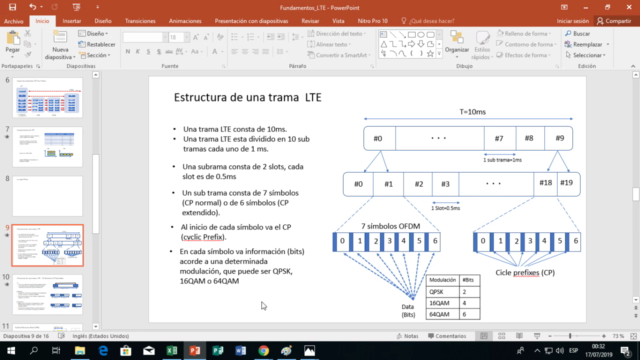This screenshot has width=640, height=360.
Task: Toggle justify alignment in Párrafo group
Action: coord(266,52)
